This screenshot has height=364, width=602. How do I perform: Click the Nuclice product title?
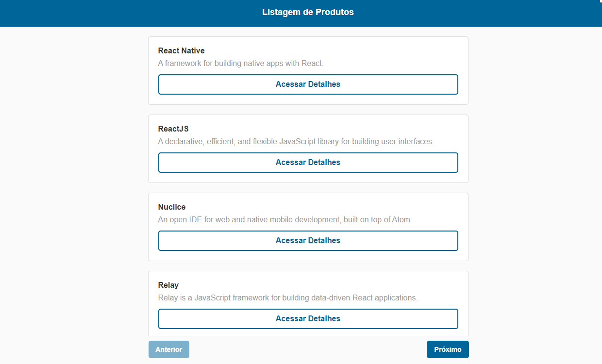coord(171,207)
